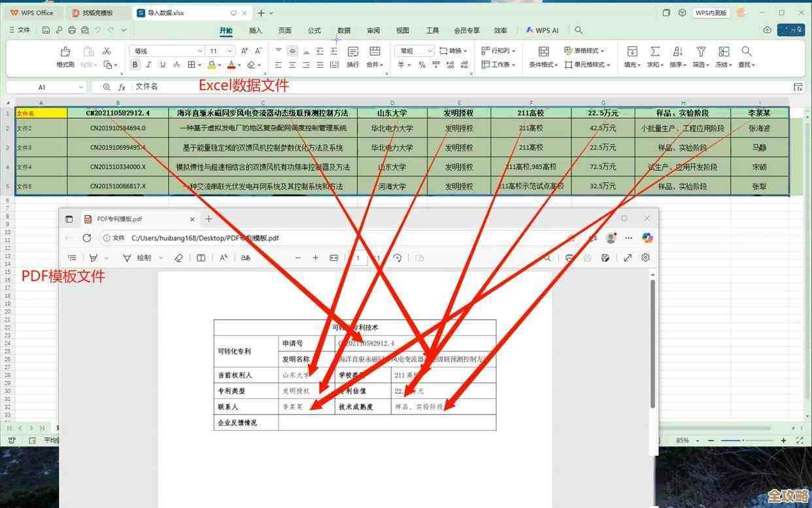
Task: Switch to the 插入 (Insert) ribbon tab
Action: point(256,30)
